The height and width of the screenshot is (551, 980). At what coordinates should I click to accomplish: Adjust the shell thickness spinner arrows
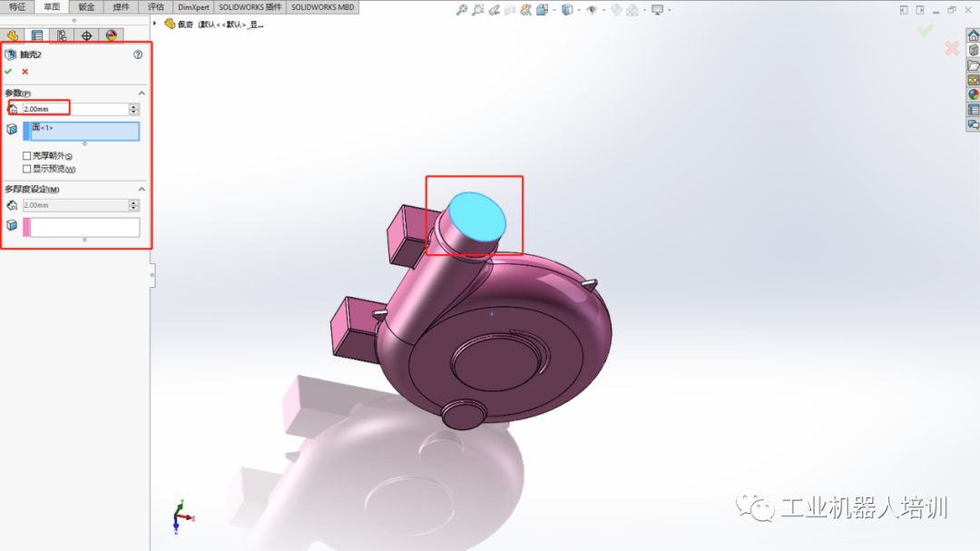click(x=133, y=109)
